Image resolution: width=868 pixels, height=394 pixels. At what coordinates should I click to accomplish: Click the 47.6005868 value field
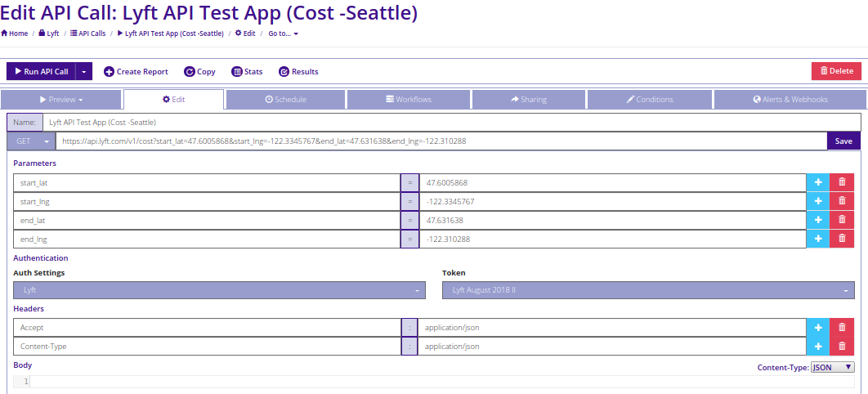tap(612, 182)
